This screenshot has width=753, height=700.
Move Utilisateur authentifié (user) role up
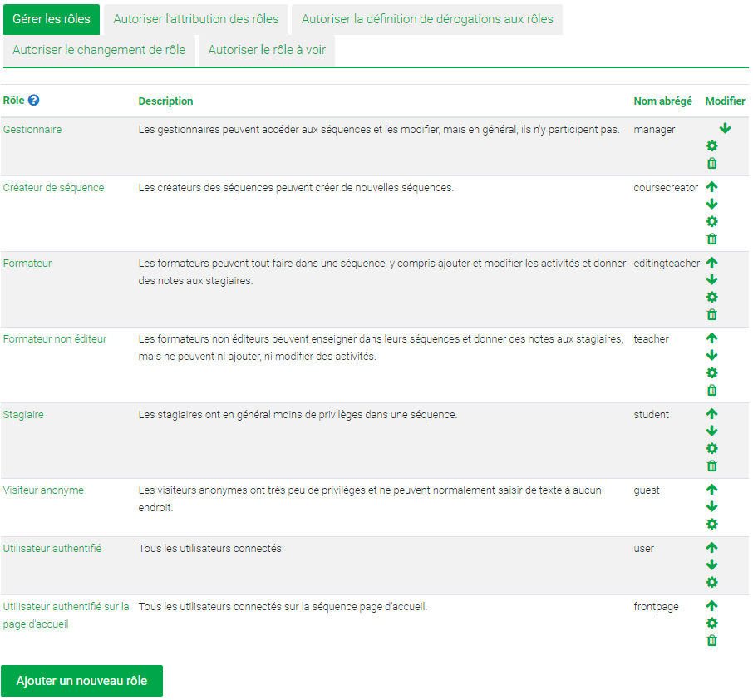pyautogui.click(x=711, y=548)
